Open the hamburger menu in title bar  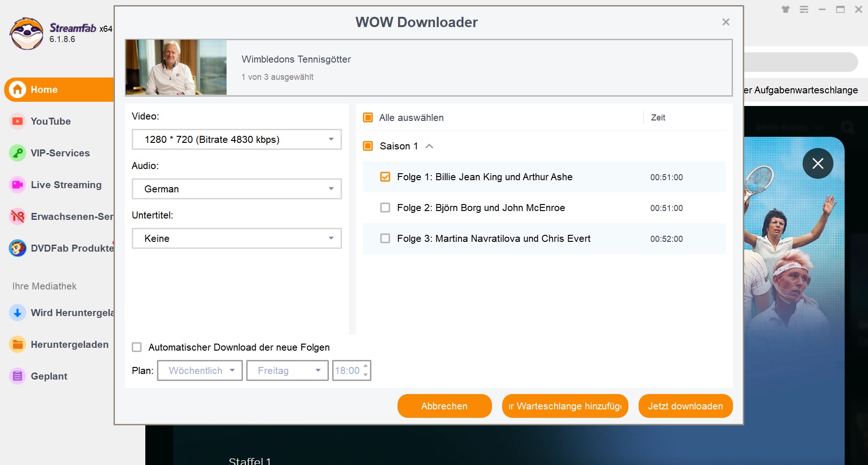click(804, 9)
